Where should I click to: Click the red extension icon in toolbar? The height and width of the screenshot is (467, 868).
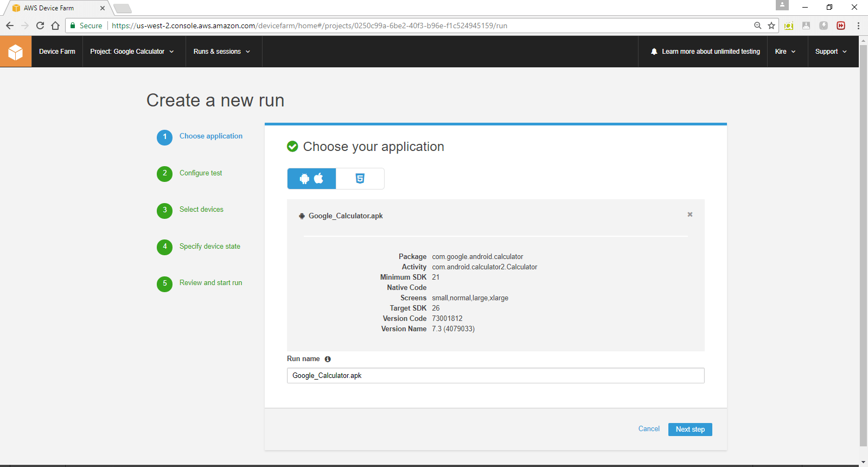tap(841, 26)
